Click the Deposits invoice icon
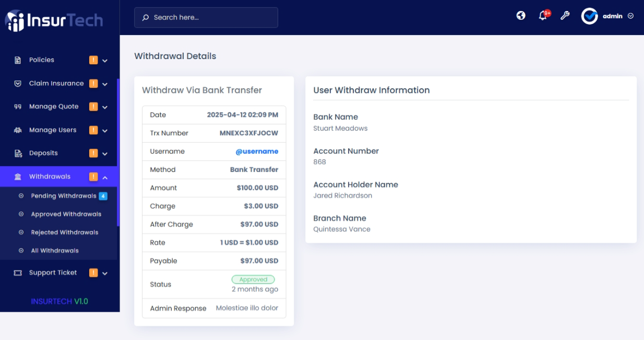644x340 pixels. pyautogui.click(x=18, y=154)
